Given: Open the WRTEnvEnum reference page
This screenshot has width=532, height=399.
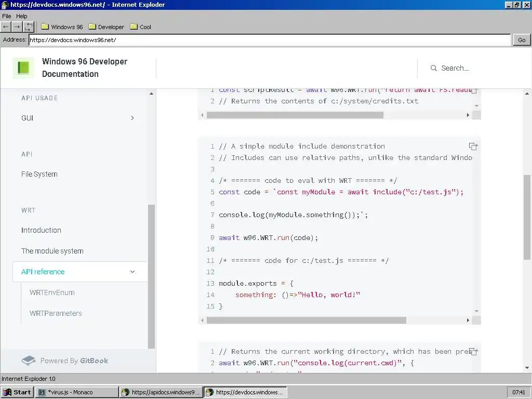Looking at the screenshot, I should 52,292.
